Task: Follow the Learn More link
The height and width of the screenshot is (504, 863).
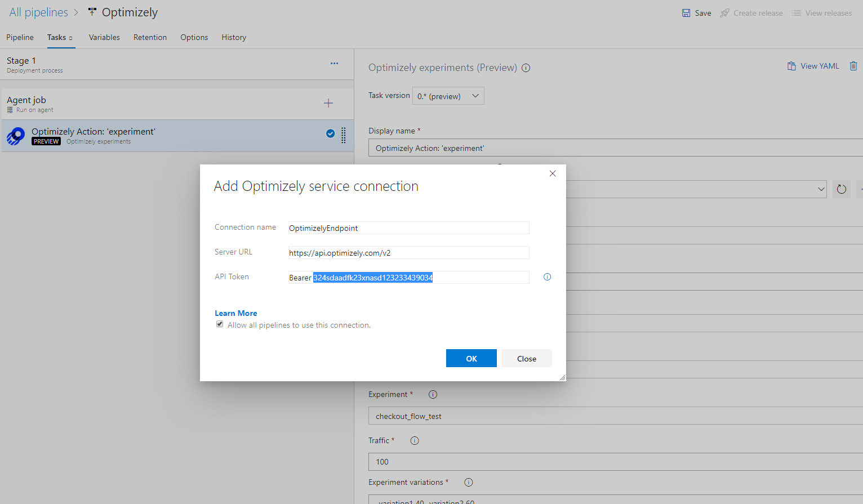Action: (x=236, y=313)
